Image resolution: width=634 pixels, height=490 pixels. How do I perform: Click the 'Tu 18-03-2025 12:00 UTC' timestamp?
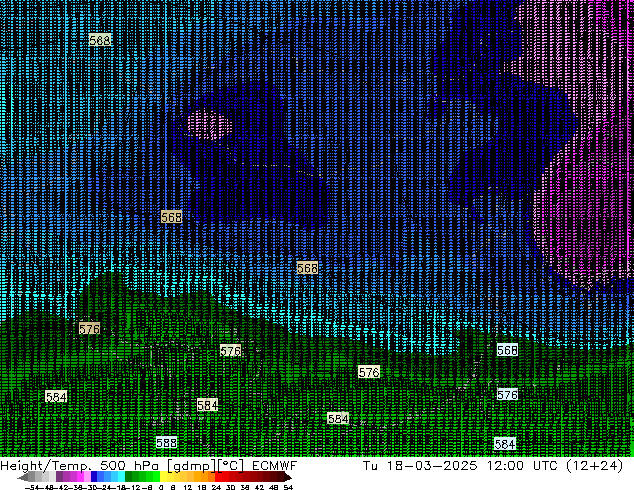coord(461,466)
